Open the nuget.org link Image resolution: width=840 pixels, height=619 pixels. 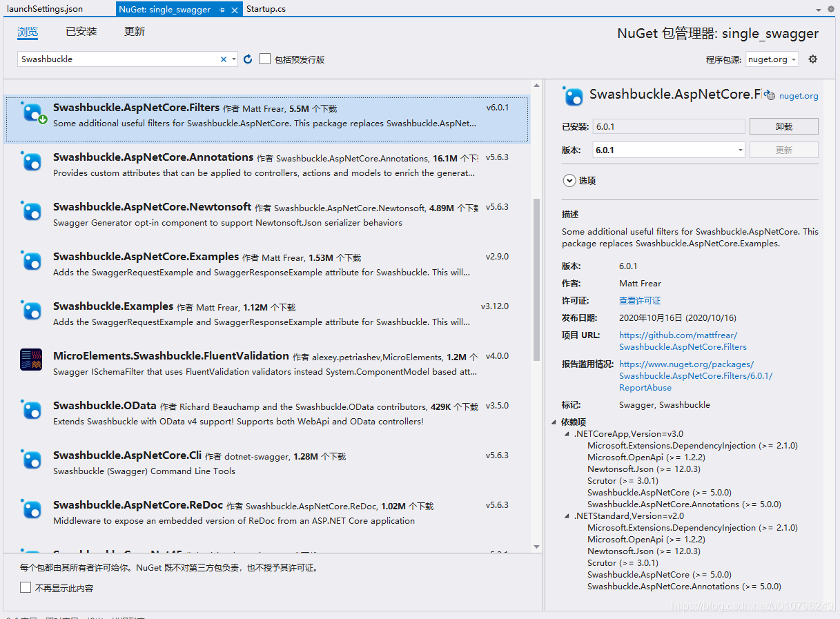799,97
